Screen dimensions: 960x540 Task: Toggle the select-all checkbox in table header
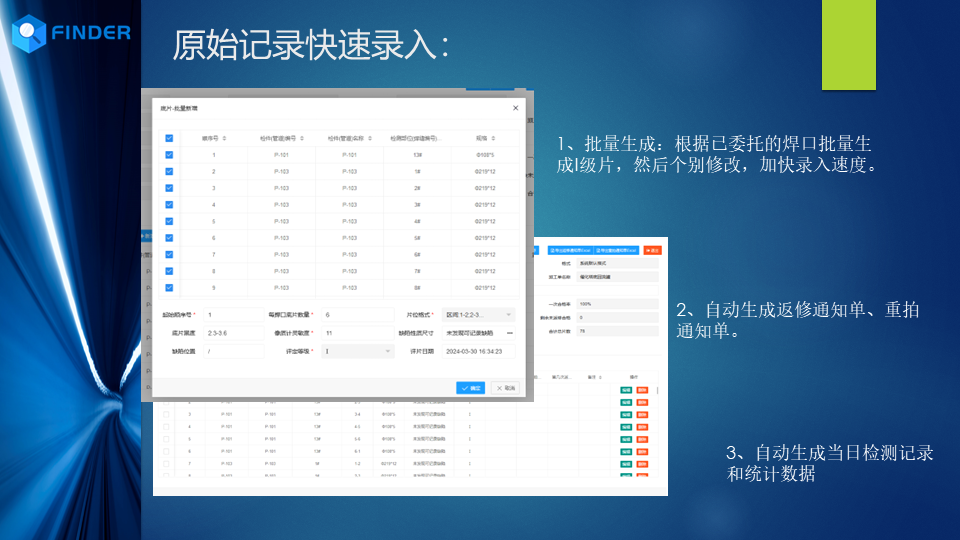coord(169,138)
